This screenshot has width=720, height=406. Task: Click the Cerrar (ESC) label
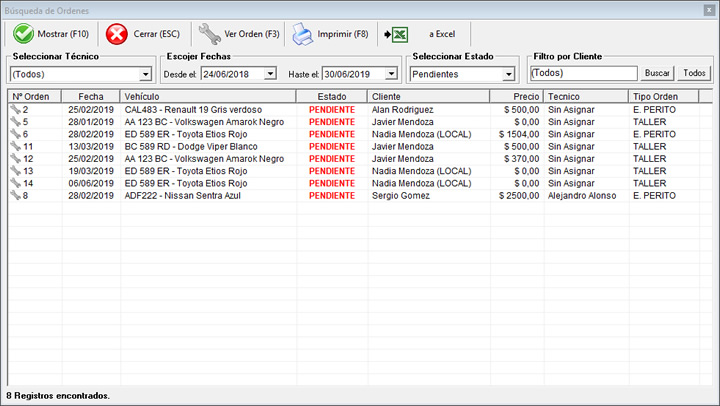point(157,34)
